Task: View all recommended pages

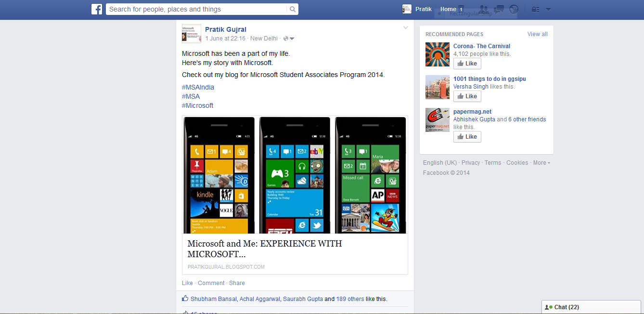Action: [x=537, y=34]
